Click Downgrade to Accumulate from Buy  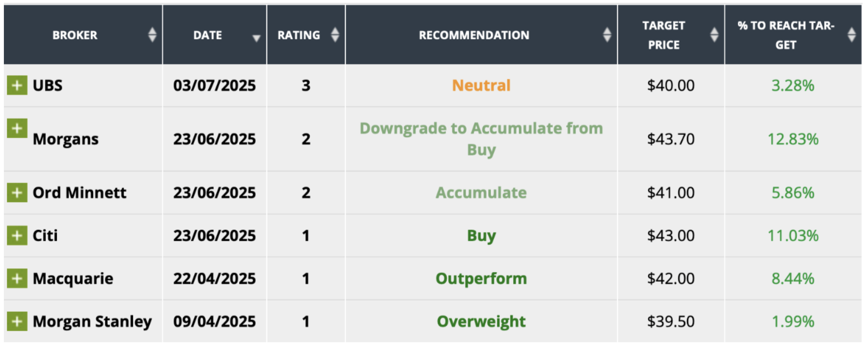(x=481, y=139)
